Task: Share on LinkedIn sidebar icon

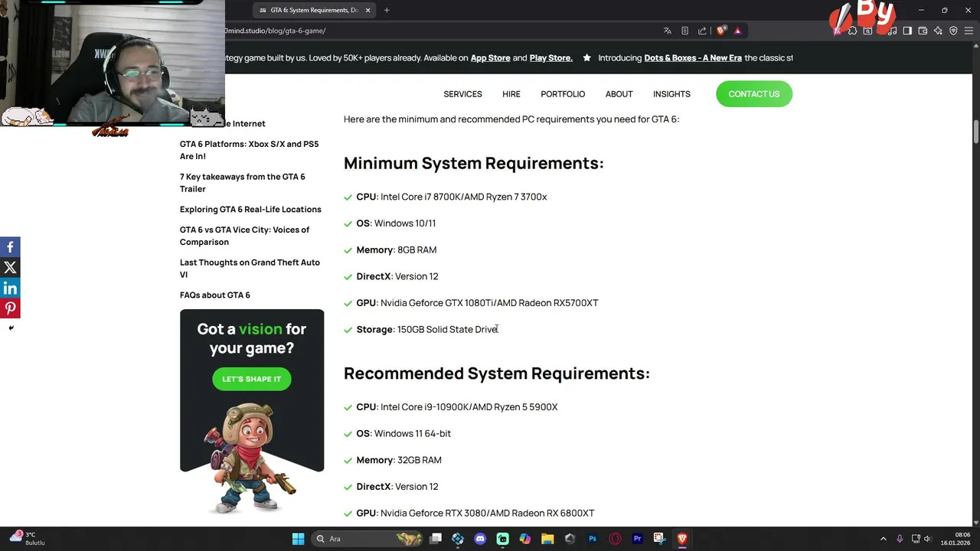Action: pos(10,289)
